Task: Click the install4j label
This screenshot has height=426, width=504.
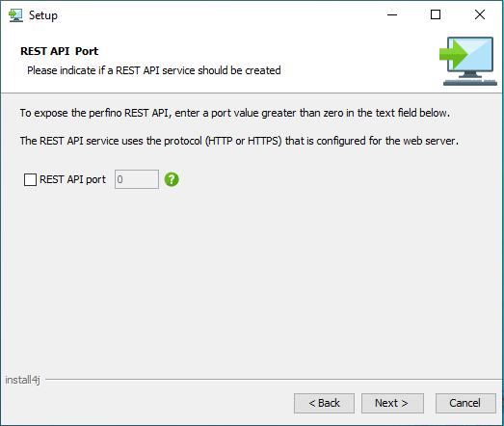Action: 22,380
